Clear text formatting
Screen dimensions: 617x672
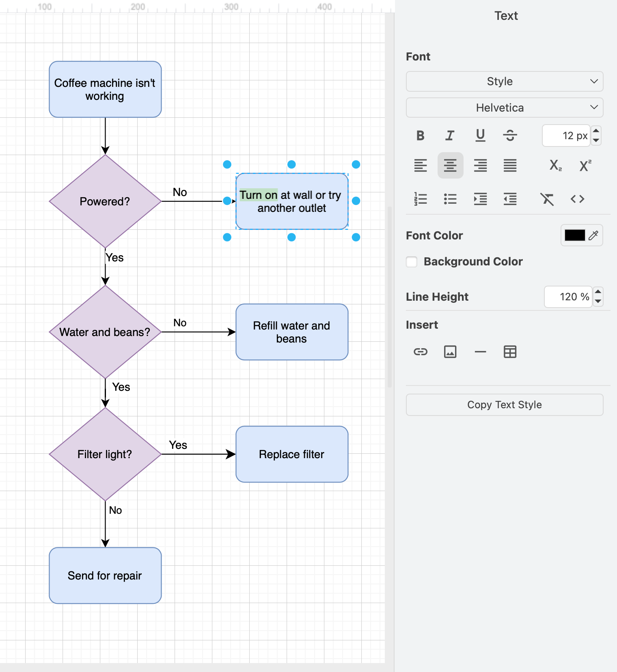pos(547,199)
